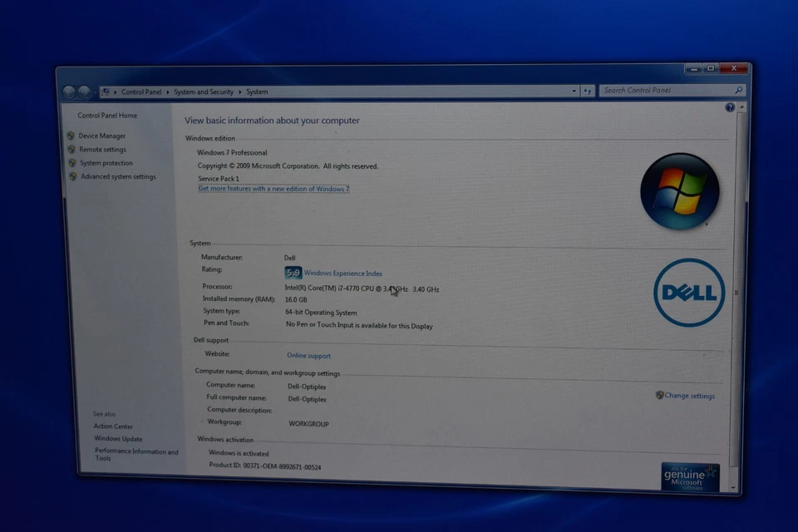Open Help via blue question mark icon
The height and width of the screenshot is (532, 798).
730,108
